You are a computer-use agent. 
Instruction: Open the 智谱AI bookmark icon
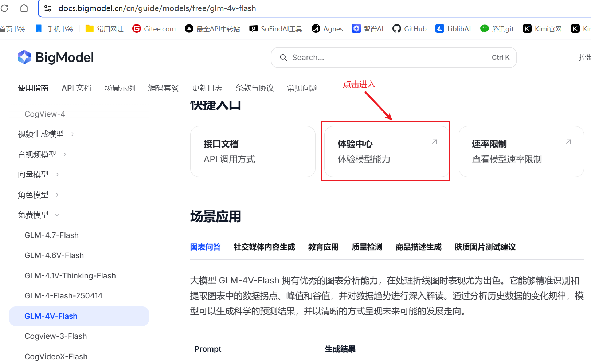356,28
